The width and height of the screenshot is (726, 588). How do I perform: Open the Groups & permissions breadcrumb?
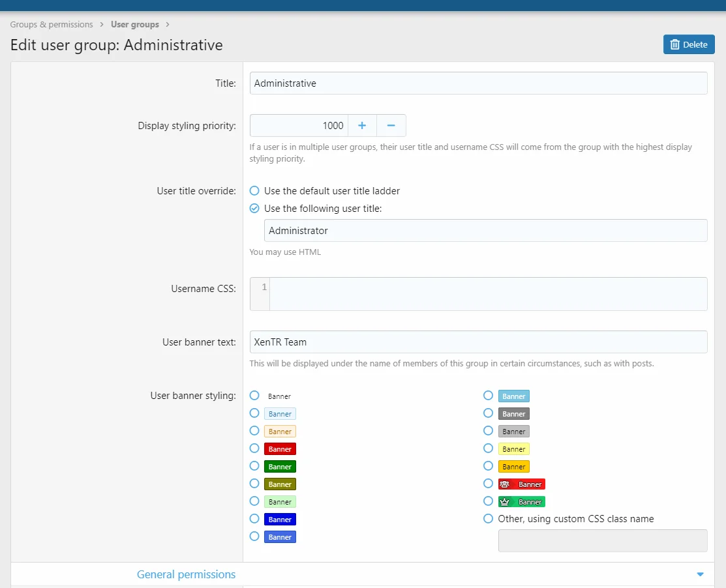coord(51,24)
